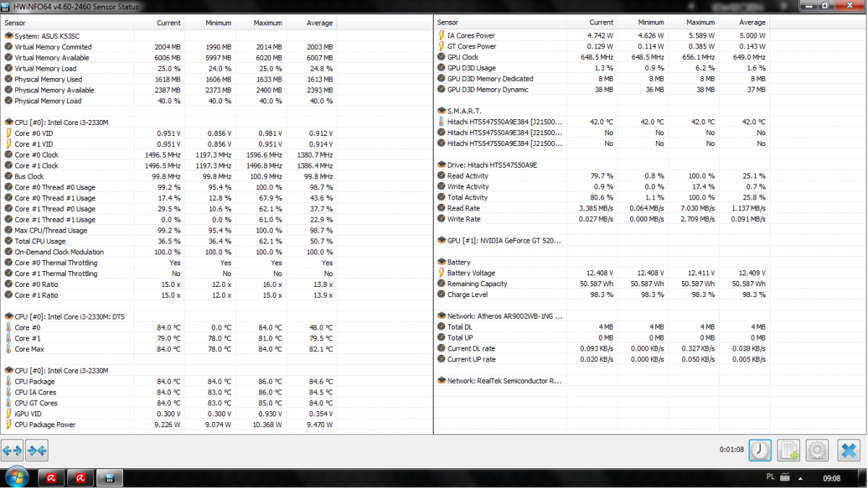
Task: Select Core #0 Thermal Throttling row
Action: pos(169,263)
